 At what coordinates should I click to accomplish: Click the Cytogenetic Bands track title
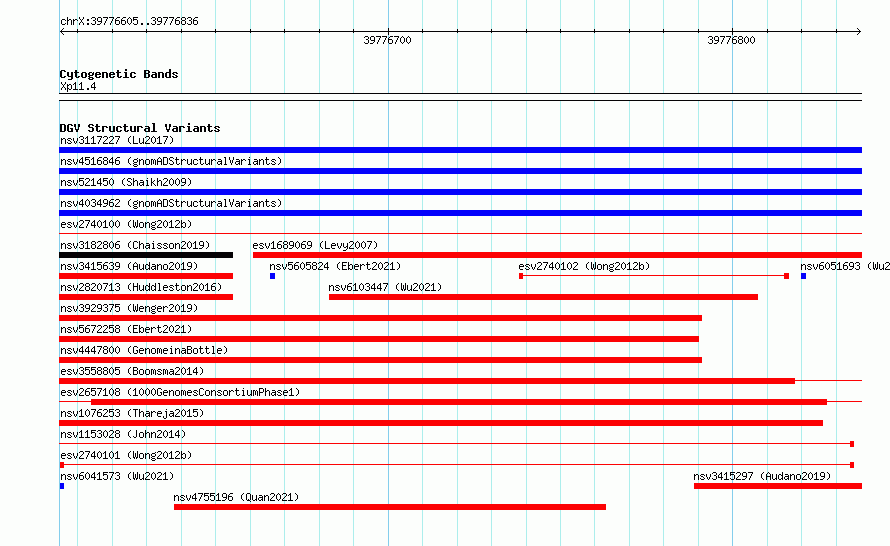pos(119,74)
